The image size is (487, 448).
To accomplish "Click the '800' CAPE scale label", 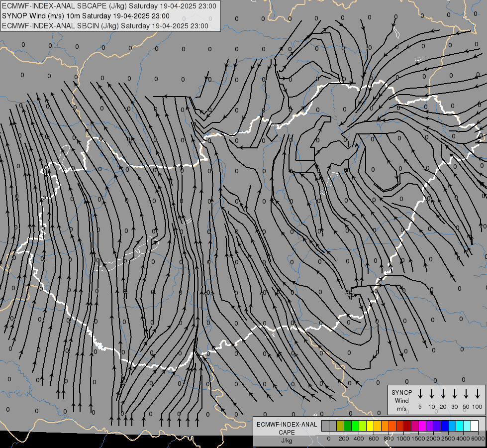I will click(389, 439).
